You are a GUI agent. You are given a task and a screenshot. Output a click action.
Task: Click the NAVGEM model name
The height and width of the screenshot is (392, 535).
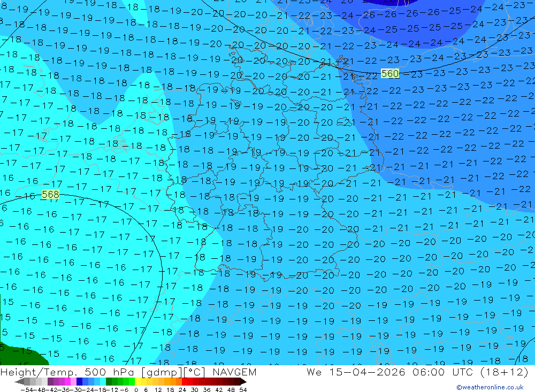click(x=234, y=372)
